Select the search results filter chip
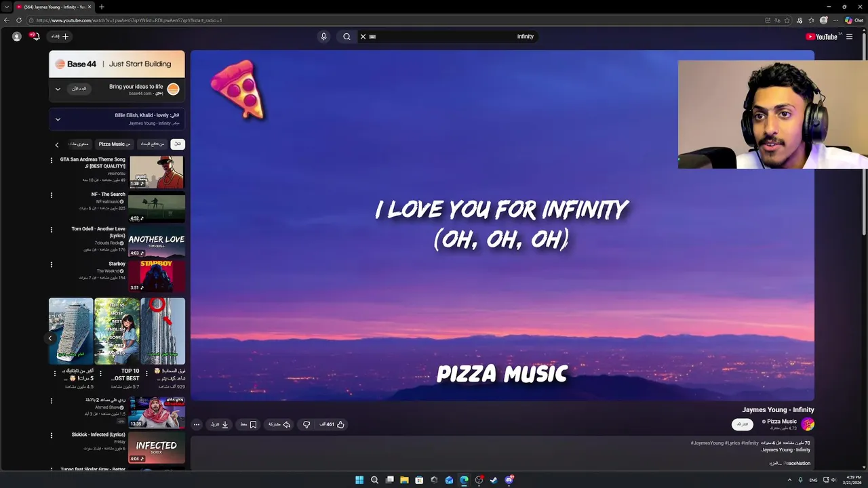The height and width of the screenshot is (488, 868). click(153, 144)
